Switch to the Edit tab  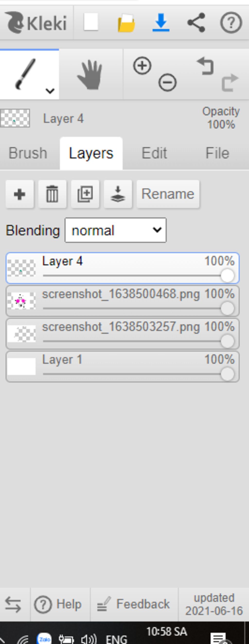click(154, 153)
